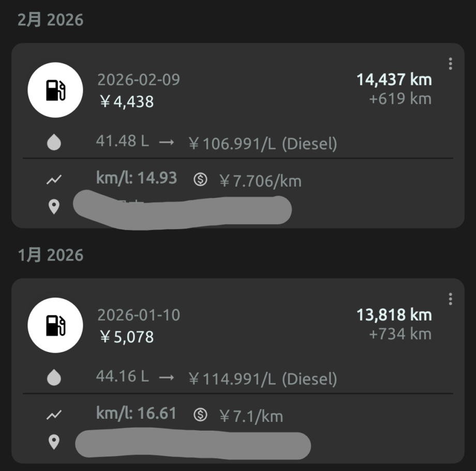Click droplet icon beside 41.48 L
This screenshot has height=471, width=476.
54,143
